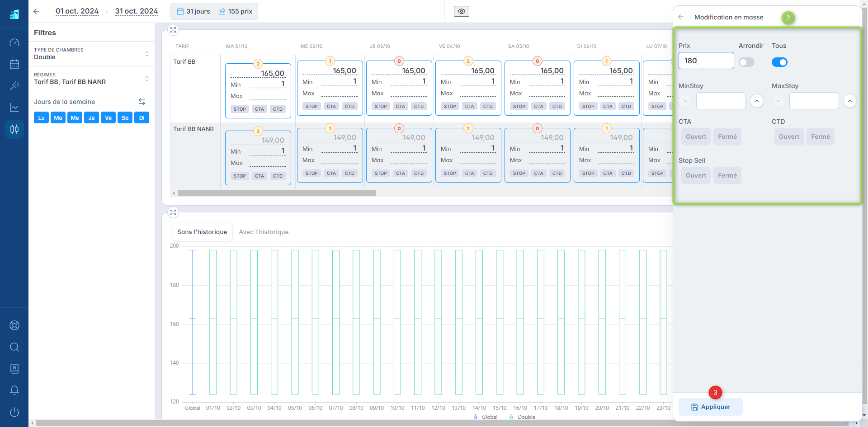The image size is (868, 427).
Task: Open notifications bell icon
Action: 14,390
